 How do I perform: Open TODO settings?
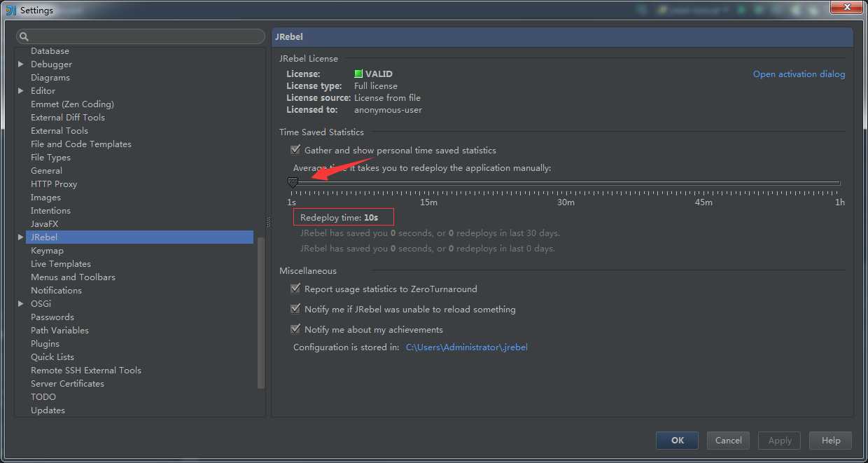(43, 396)
